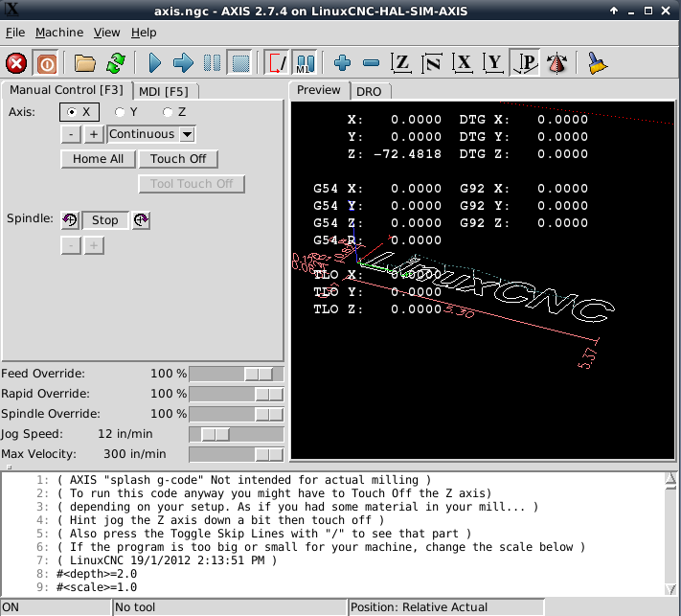Clear live plot with brush icon

(597, 63)
